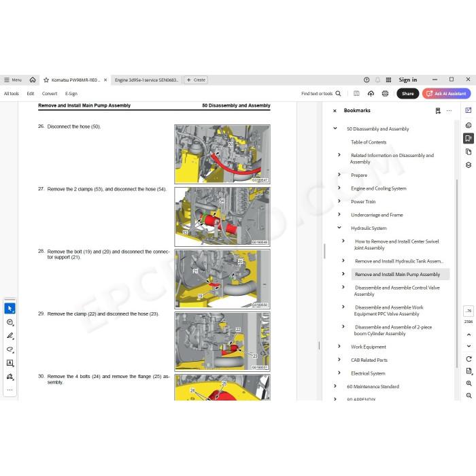This screenshot has height=476, width=476.
Task: Open the Convert menu
Action: (x=50, y=94)
